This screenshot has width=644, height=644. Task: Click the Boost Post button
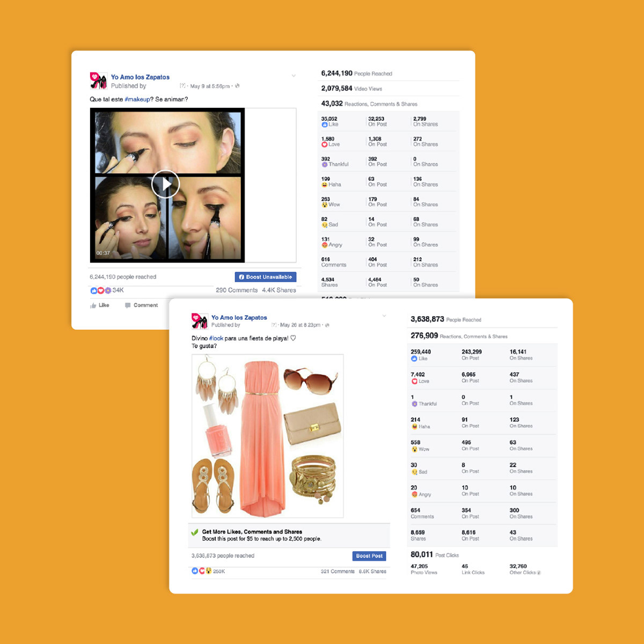pos(369,556)
